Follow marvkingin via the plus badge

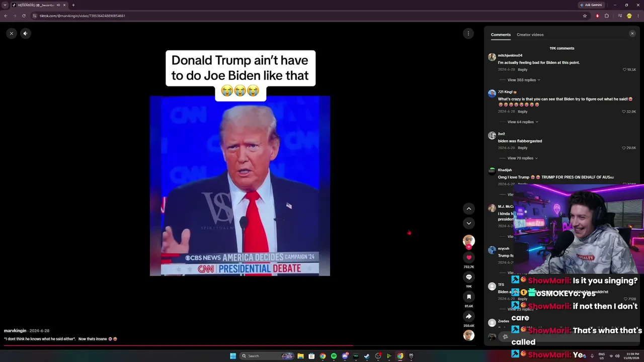point(469,247)
